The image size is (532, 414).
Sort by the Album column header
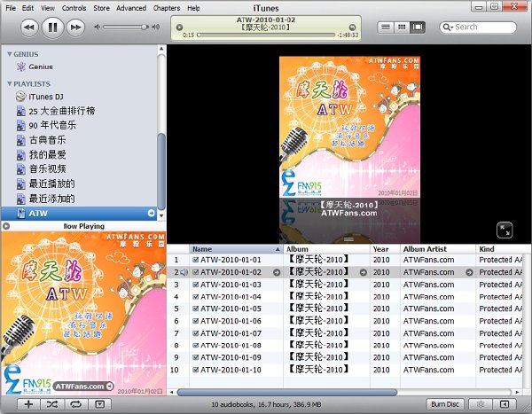pyautogui.click(x=326, y=249)
